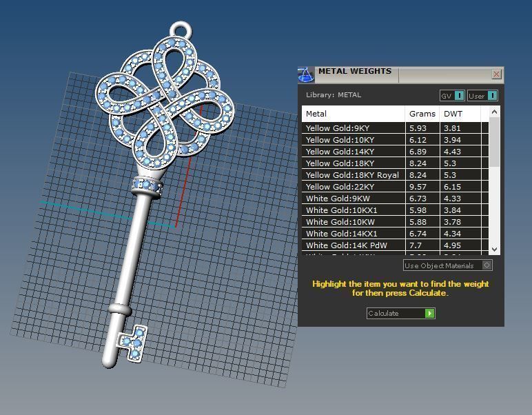Click the metal list scrollbar thumb
The height and width of the screenshot is (415, 532).
[x=494, y=141]
